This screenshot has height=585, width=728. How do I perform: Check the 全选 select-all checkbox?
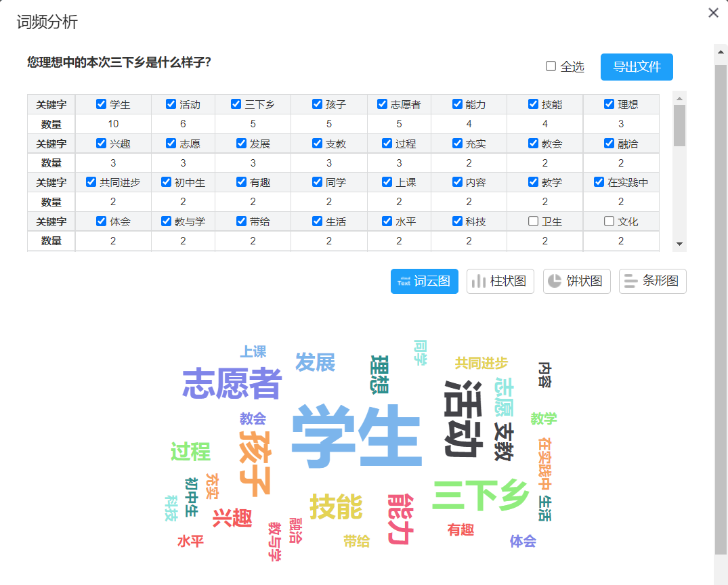pos(551,66)
